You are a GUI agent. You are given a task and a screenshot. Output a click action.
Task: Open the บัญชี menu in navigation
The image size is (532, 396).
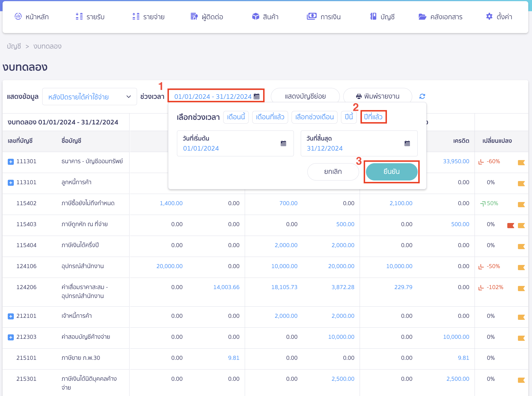click(382, 17)
